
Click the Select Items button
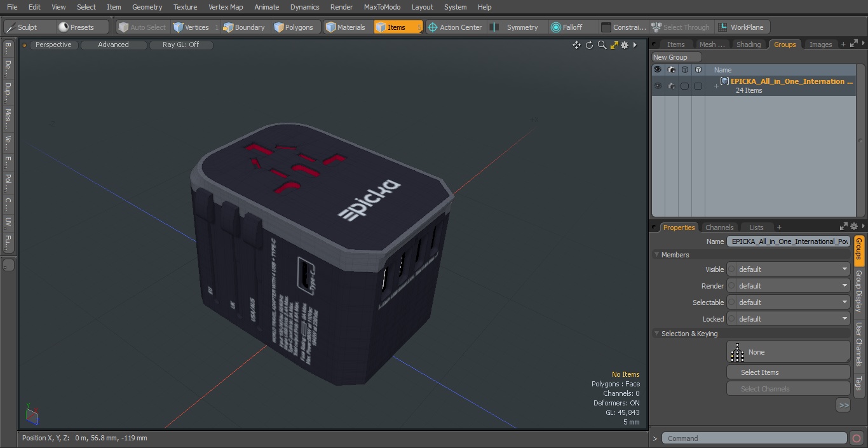pyautogui.click(x=788, y=372)
